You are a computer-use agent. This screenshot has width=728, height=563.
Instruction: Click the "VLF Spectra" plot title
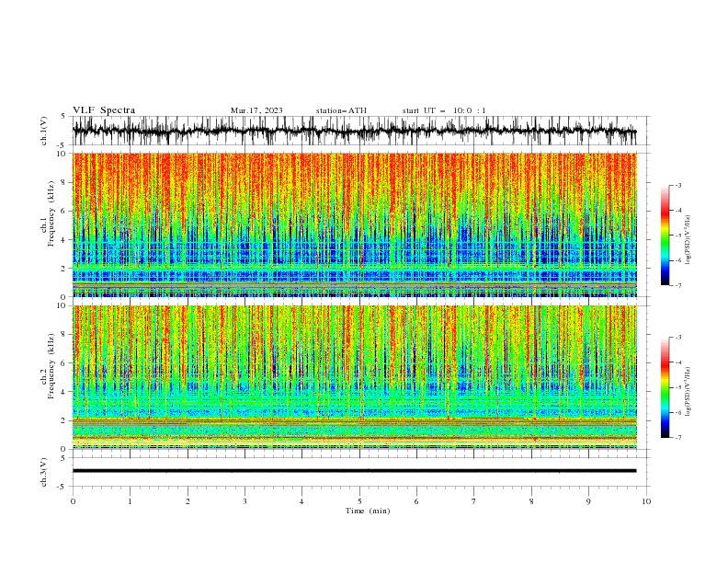[x=104, y=110]
